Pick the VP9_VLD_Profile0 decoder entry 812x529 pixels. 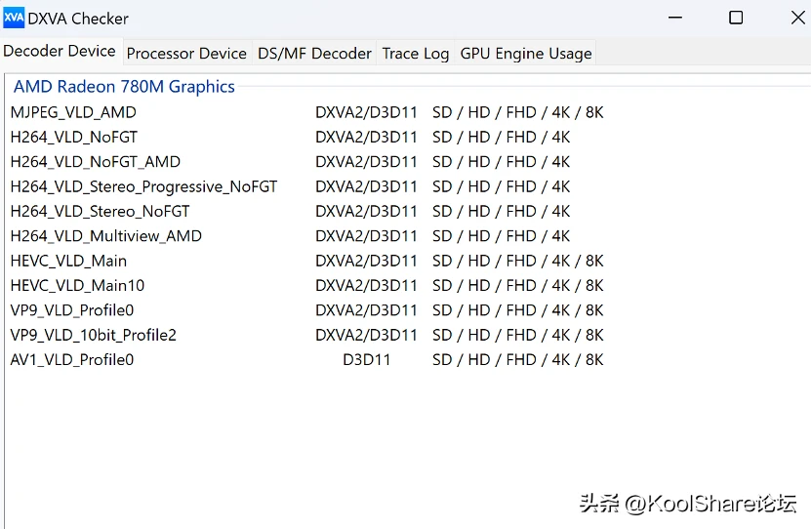point(72,310)
